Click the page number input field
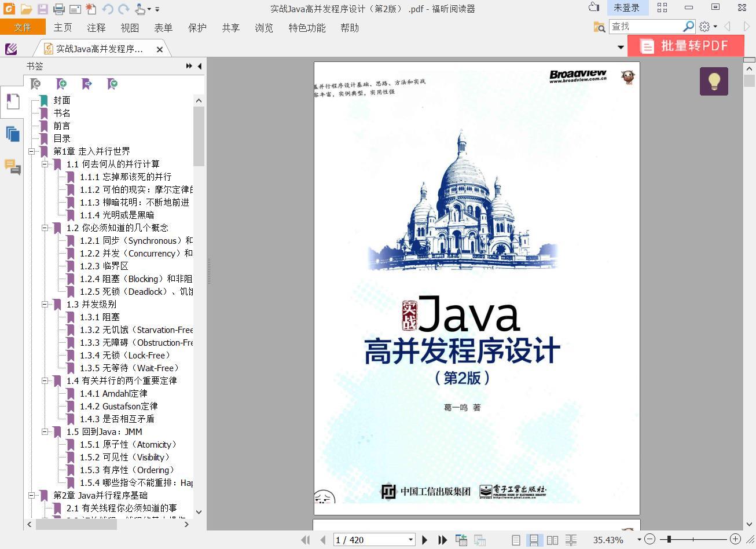 tap(370, 540)
